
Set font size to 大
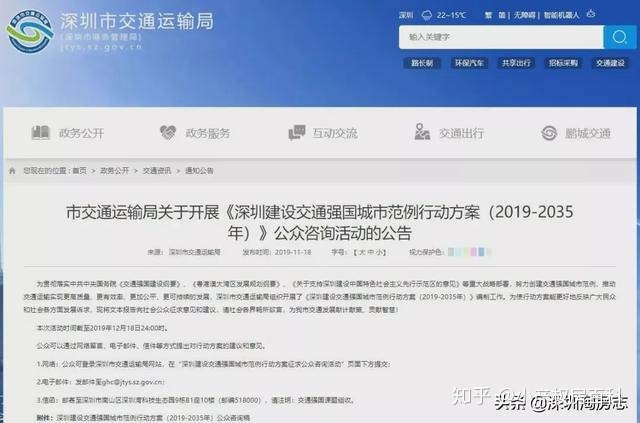coord(362,252)
